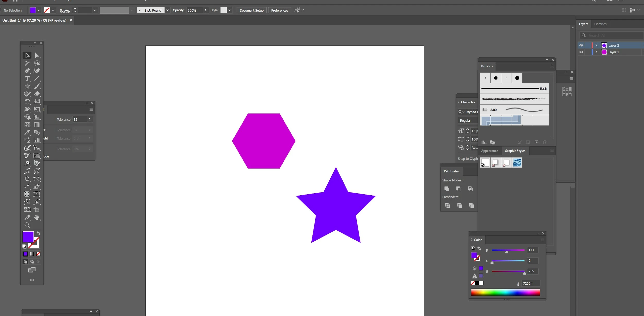The width and height of the screenshot is (644, 316).
Task: Swap fill and stroke in toolbar
Action: 38,233
